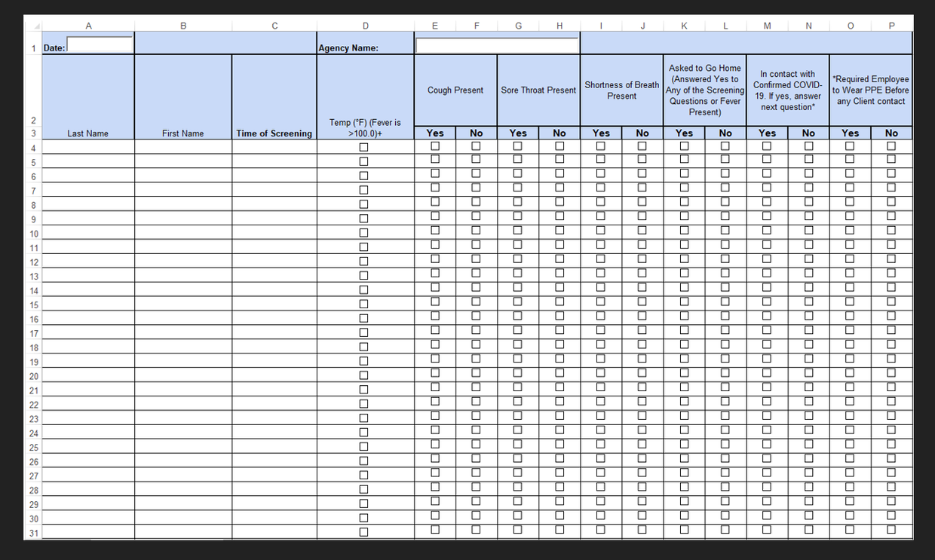Click the Time of Screening header cell
This screenshot has height=560, width=935.
point(274,133)
